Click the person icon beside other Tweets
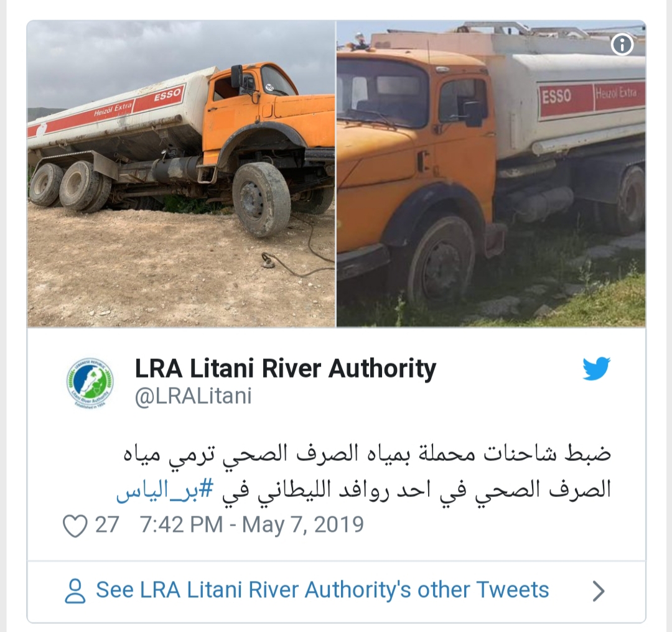This screenshot has width=672, height=632. tap(75, 591)
